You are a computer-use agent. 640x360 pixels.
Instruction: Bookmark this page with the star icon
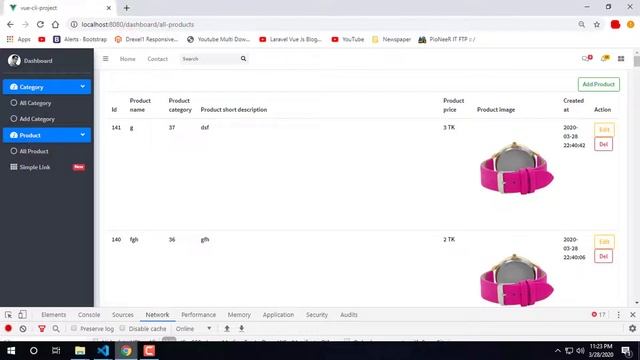(x=597, y=24)
